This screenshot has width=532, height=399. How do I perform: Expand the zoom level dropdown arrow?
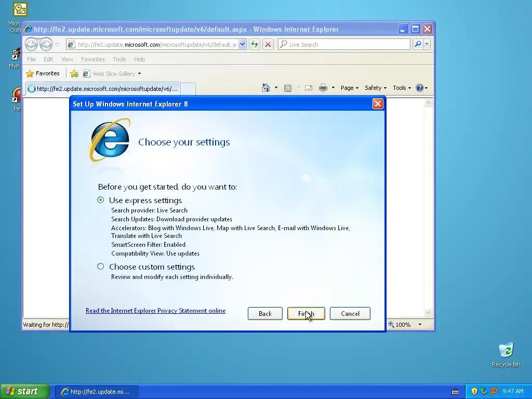[x=420, y=325]
